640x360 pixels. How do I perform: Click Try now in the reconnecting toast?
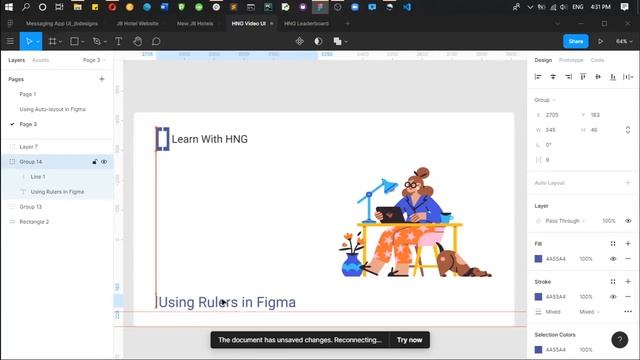[409, 340]
